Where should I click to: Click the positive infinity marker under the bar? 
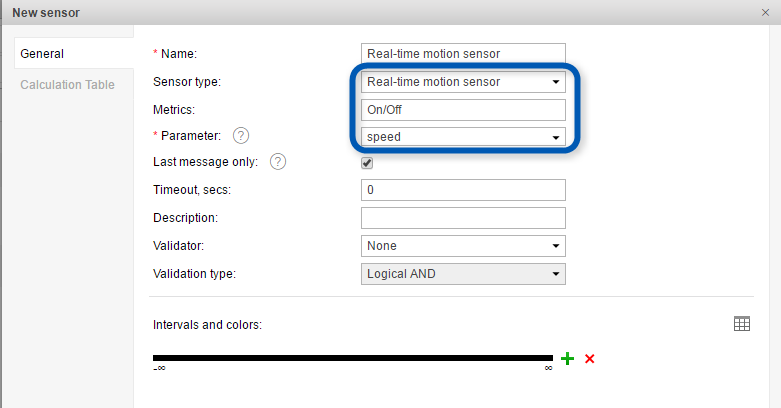[x=548, y=369]
